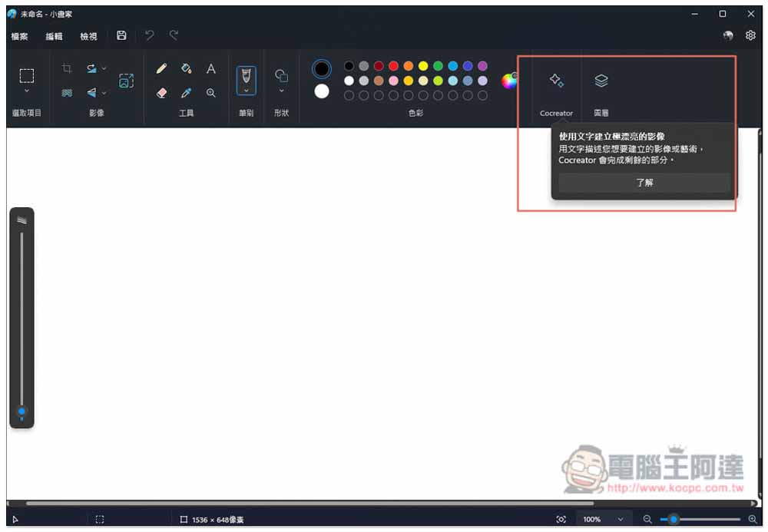
Task: Pick the white swatch in the palette
Action: [x=349, y=81]
